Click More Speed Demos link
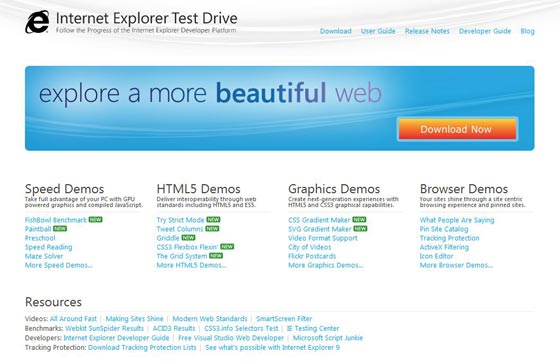560x362 pixels. tap(59, 265)
